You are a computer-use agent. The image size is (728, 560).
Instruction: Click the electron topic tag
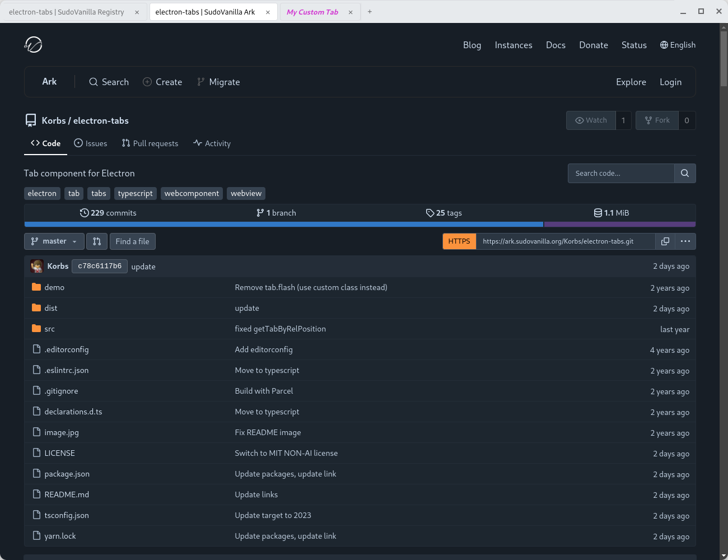coord(42,193)
